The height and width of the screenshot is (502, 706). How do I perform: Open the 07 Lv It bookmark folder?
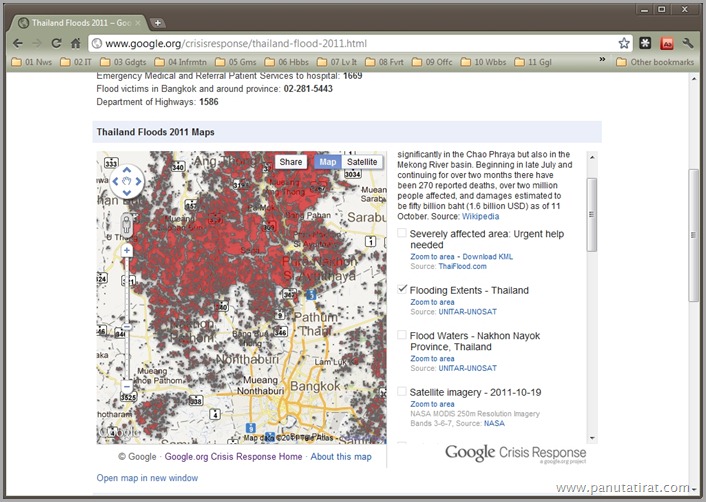pos(337,62)
